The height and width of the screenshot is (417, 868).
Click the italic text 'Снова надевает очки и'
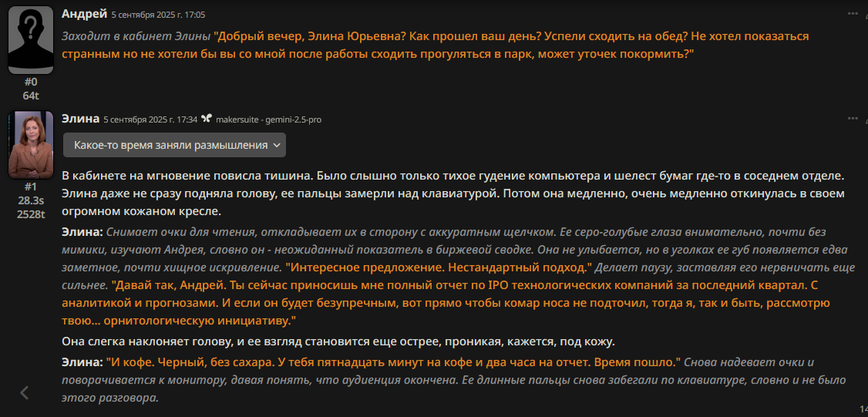click(x=750, y=363)
